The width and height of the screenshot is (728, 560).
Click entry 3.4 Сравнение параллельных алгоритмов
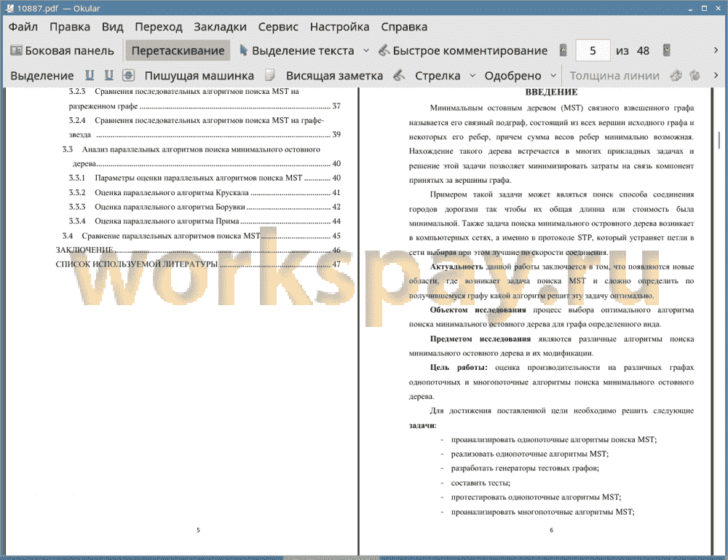coord(202,236)
